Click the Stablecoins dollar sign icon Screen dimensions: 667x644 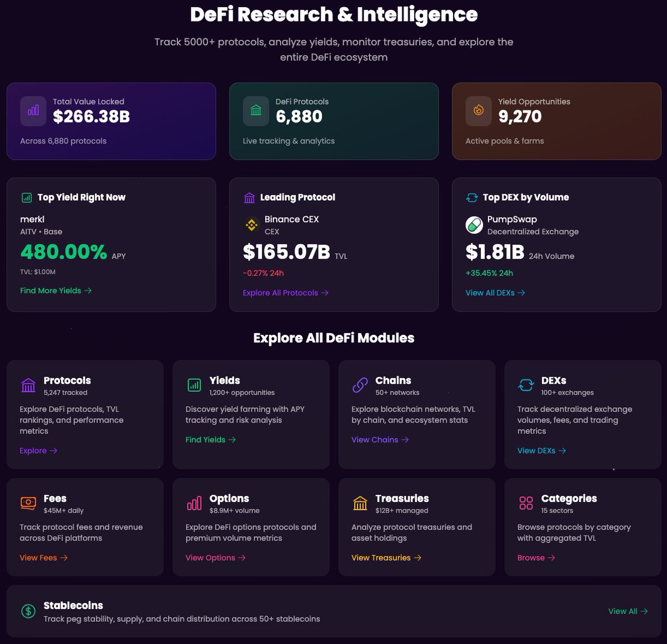pos(28,611)
